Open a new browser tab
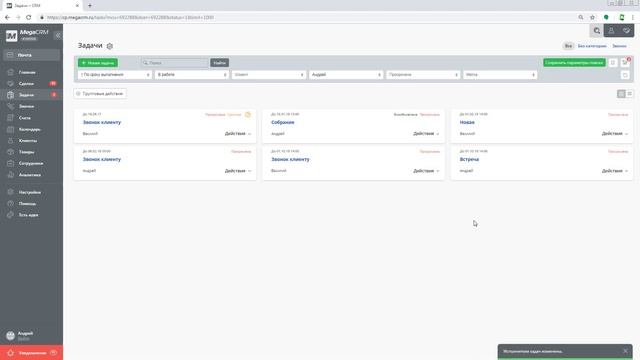640x360 pixels. [x=90, y=6]
